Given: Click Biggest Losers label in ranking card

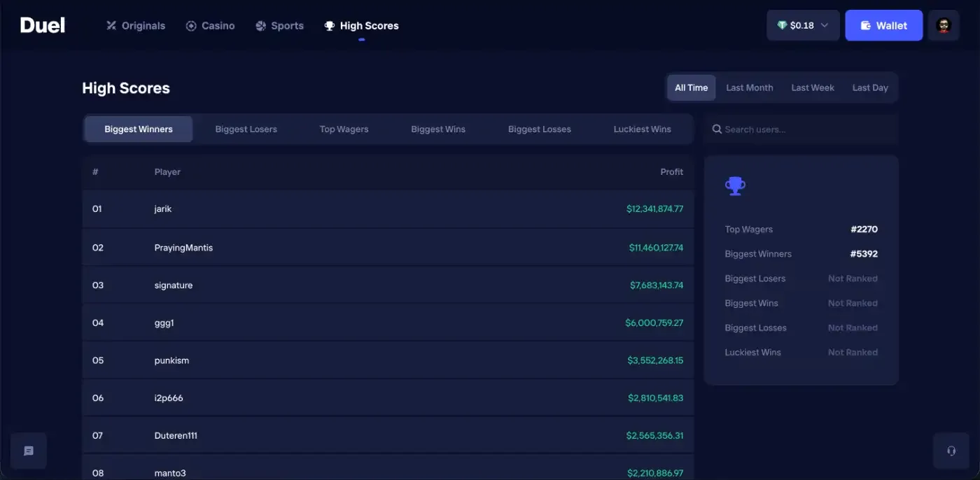Looking at the screenshot, I should click(755, 278).
